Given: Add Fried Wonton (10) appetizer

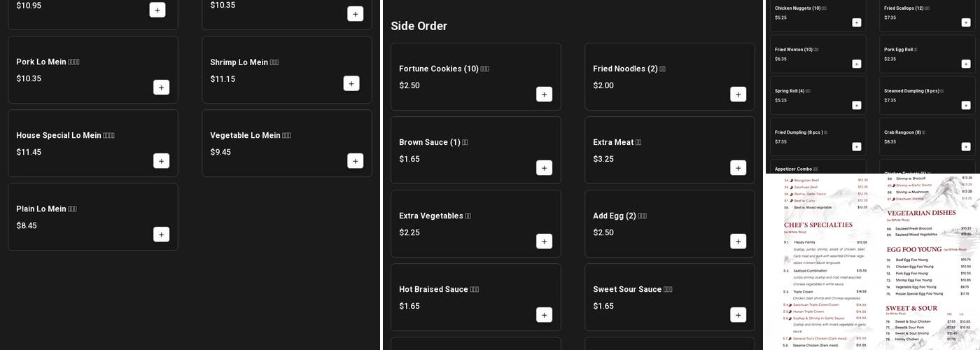Looking at the screenshot, I should point(856,64).
